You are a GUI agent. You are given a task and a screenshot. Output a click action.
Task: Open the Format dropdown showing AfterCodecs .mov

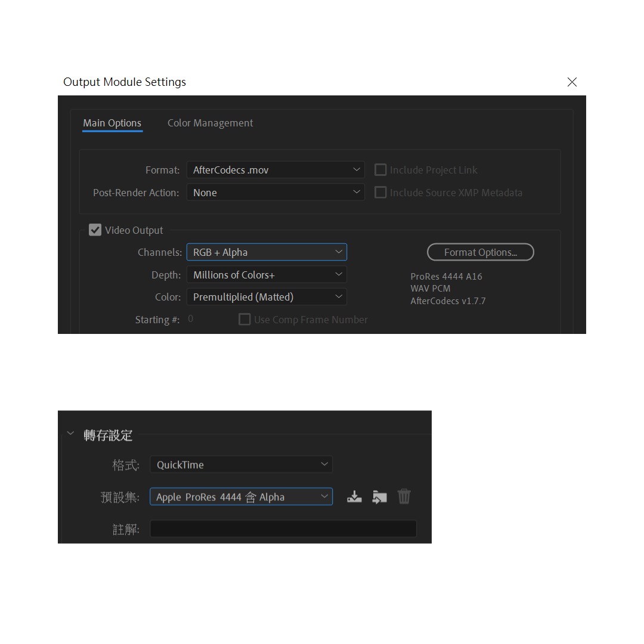pyautogui.click(x=275, y=170)
